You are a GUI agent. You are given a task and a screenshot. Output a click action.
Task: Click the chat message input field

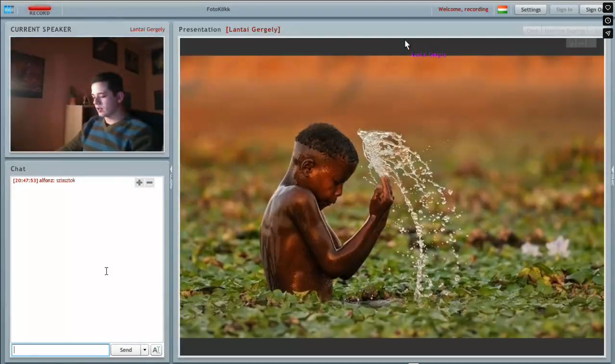(61, 350)
